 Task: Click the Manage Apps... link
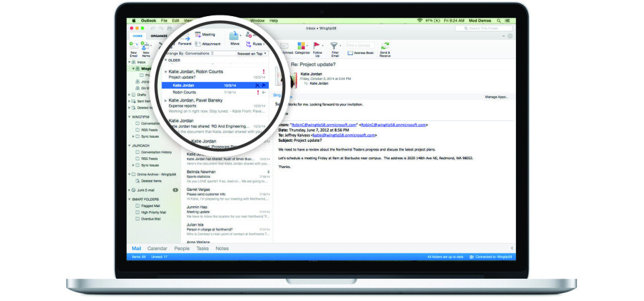click(x=496, y=97)
